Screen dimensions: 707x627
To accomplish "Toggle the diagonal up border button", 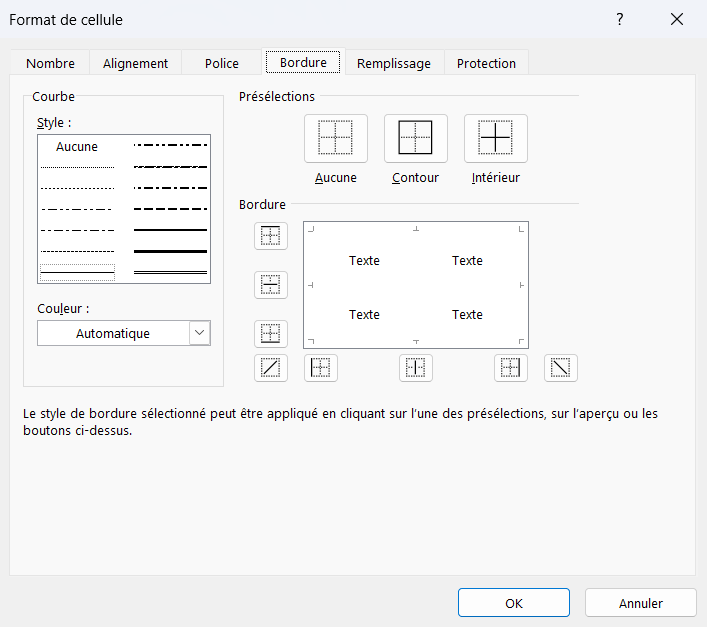I will pos(271,368).
